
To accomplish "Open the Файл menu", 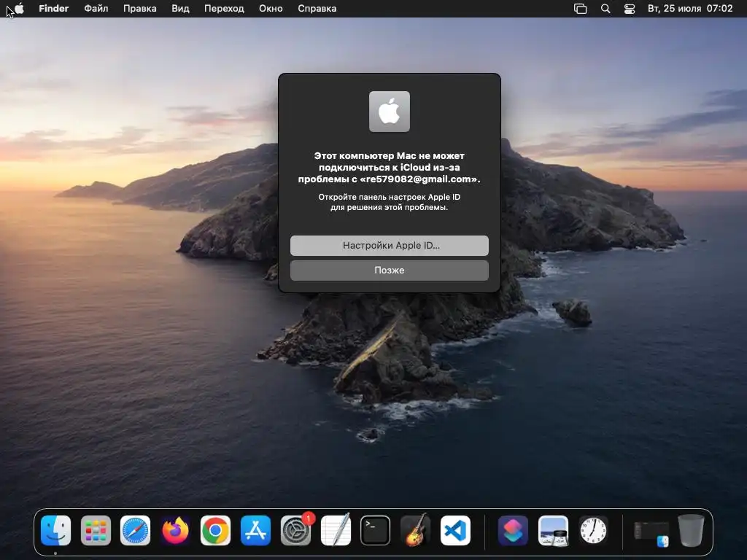I will (x=96, y=9).
